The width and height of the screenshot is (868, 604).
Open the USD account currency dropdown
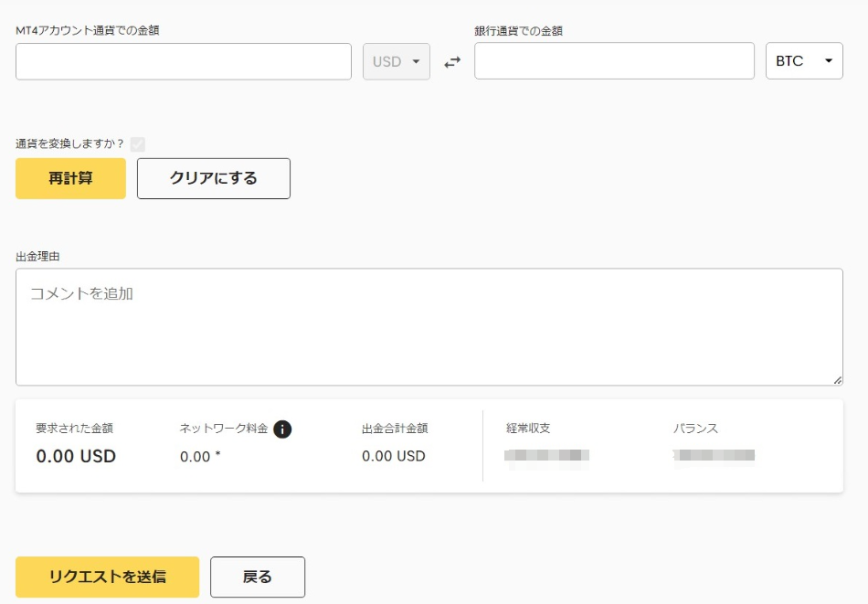pos(397,62)
